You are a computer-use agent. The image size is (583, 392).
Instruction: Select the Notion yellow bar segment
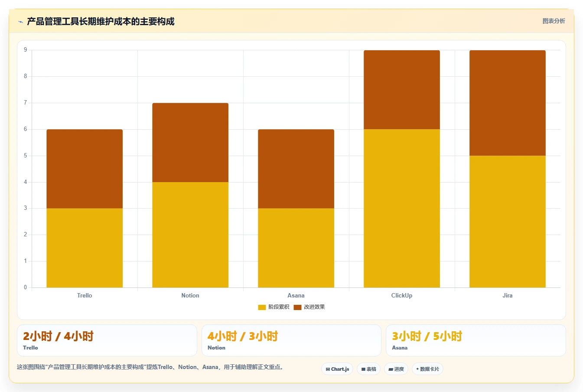(x=190, y=235)
